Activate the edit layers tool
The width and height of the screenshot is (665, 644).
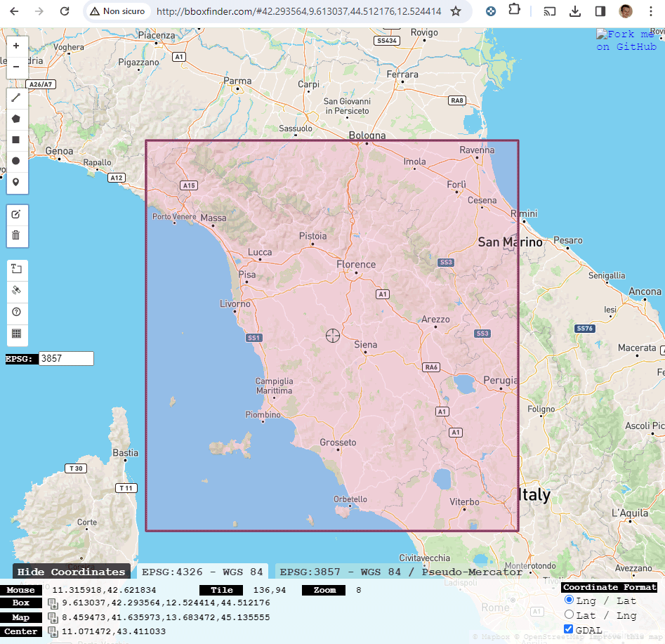pyautogui.click(x=16, y=215)
